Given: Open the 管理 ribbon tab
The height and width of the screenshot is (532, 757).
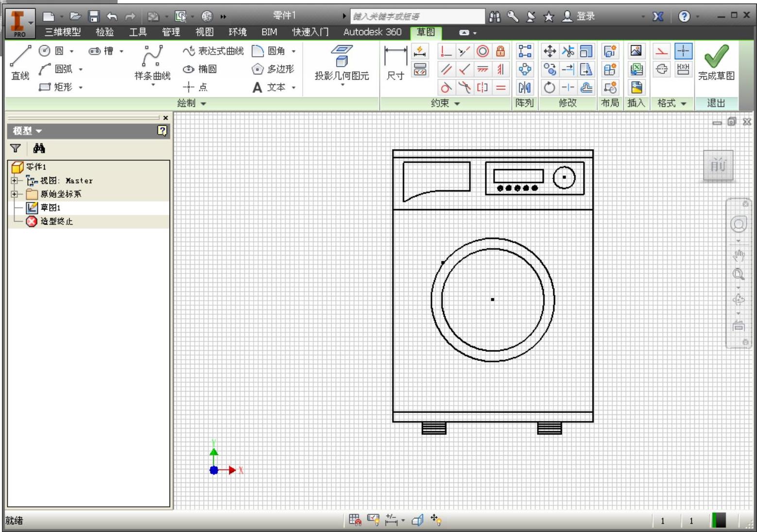Looking at the screenshot, I should (171, 32).
